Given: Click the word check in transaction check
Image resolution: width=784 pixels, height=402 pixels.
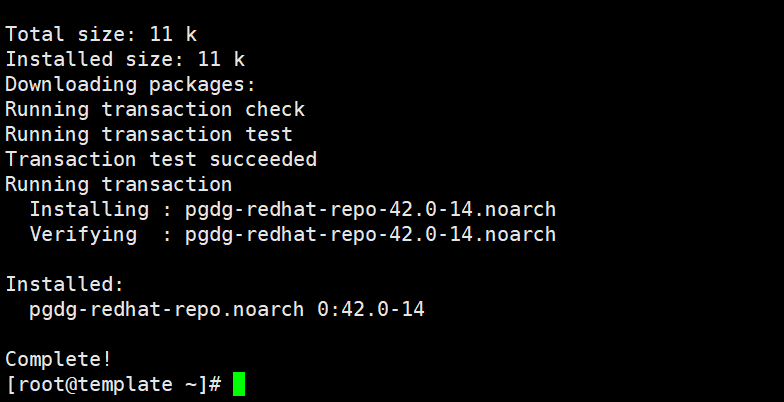Looking at the screenshot, I should (275, 109).
